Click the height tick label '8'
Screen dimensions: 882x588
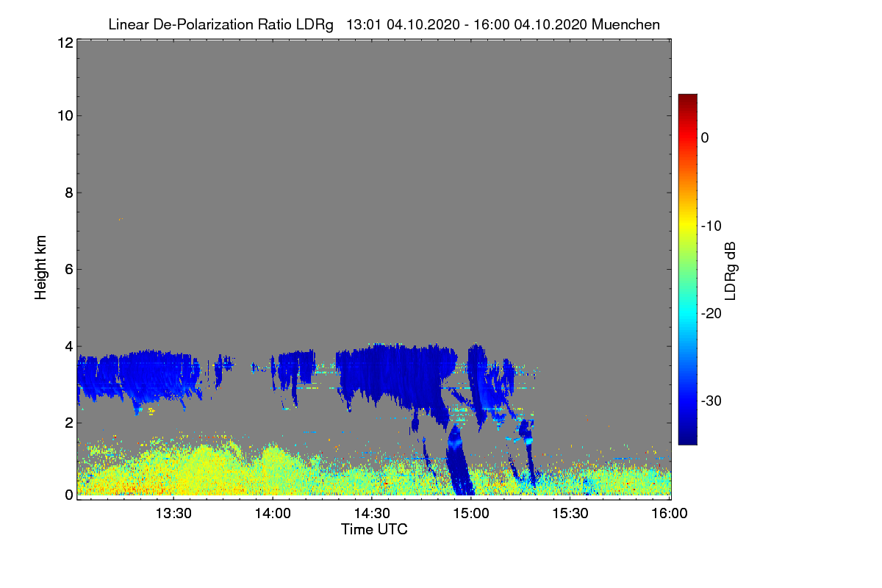tap(68, 193)
